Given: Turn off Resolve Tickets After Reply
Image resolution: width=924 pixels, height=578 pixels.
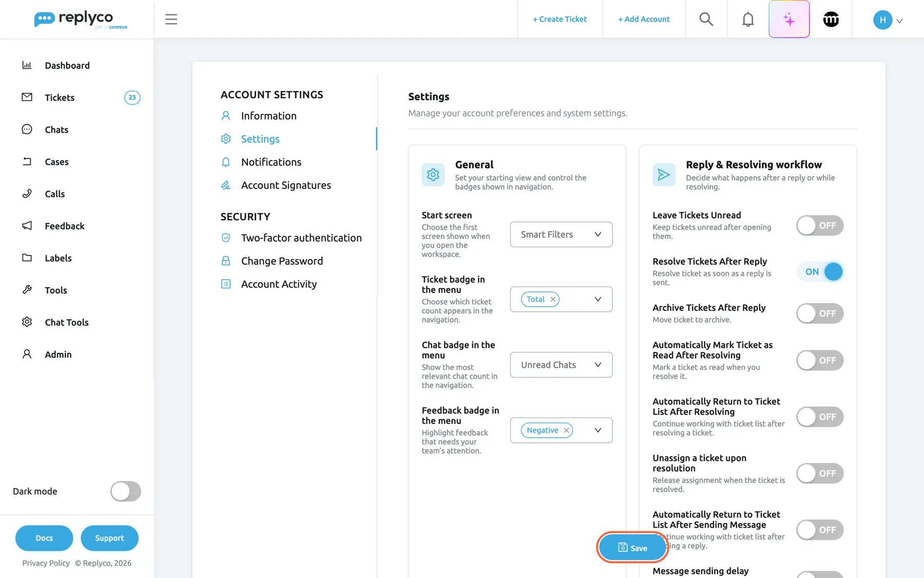Looking at the screenshot, I should coord(820,272).
